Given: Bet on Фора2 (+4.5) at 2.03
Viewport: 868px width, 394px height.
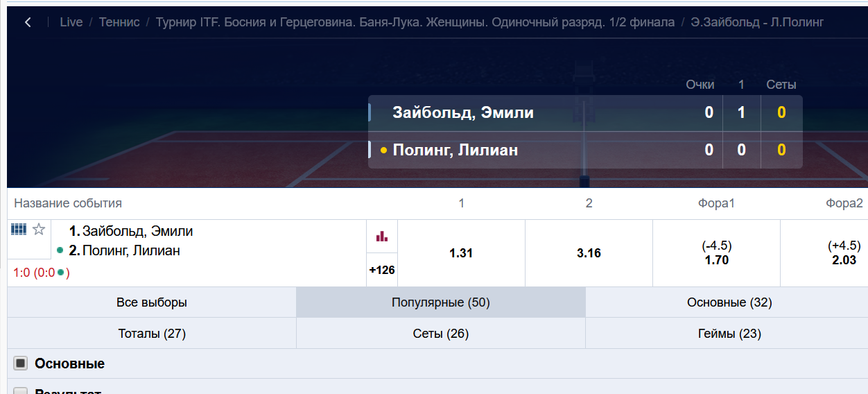Looking at the screenshot, I should (x=824, y=253).
